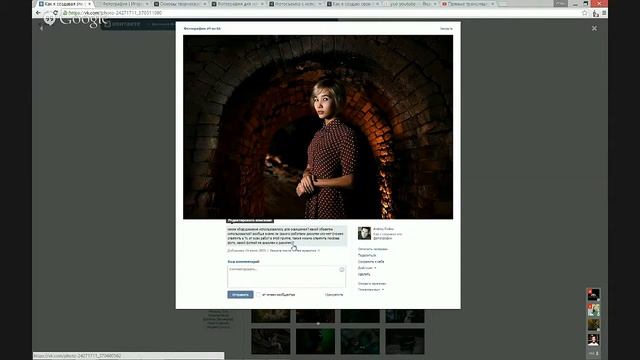Screen dimensions: 640x360
Task: Expand the last dropdown link in the photo sidebar
Action: pos(371,289)
